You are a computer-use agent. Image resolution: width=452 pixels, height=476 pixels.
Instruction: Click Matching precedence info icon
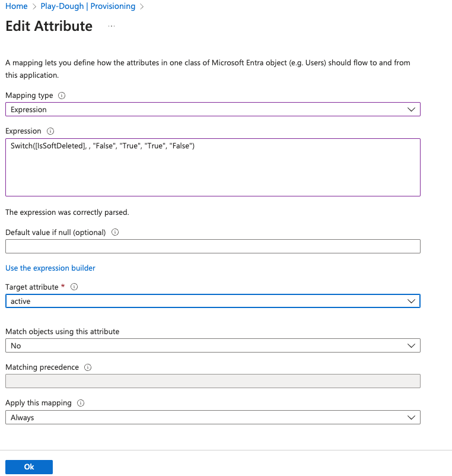(x=88, y=367)
